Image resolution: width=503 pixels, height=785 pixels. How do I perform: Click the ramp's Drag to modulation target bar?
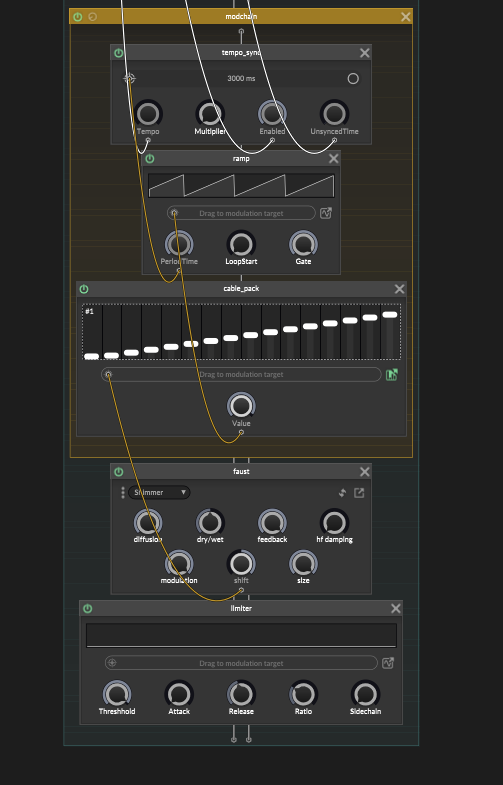point(241,213)
